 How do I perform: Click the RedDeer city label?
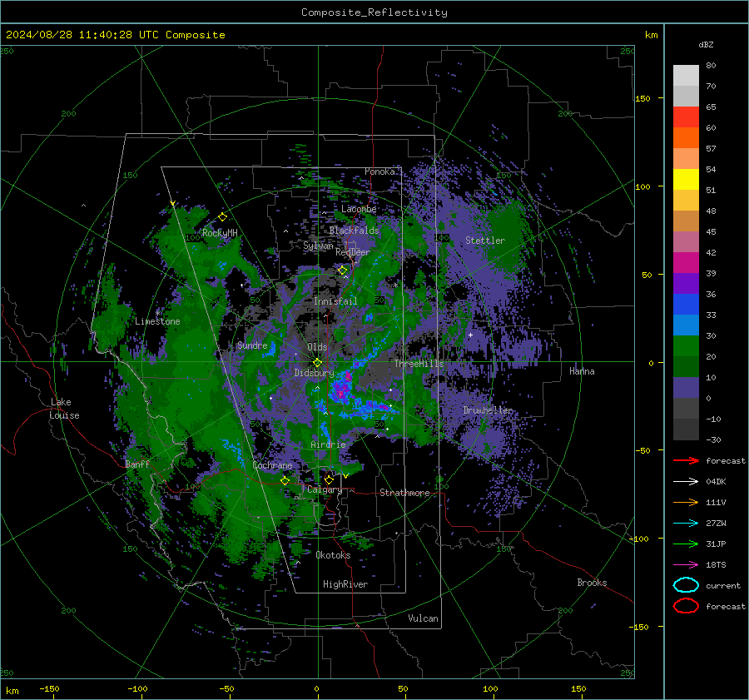(x=353, y=252)
